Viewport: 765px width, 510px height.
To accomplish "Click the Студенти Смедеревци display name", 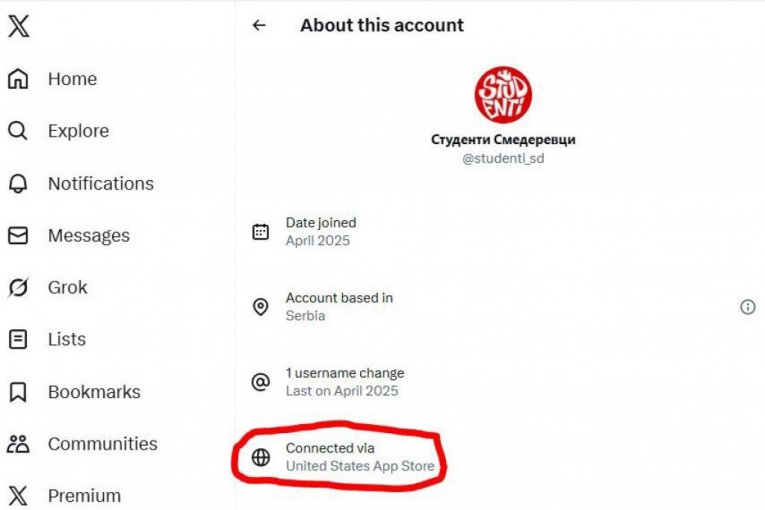I will (x=503, y=140).
